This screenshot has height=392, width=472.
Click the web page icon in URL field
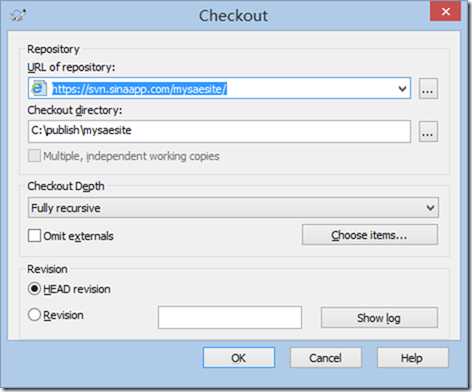click(39, 88)
